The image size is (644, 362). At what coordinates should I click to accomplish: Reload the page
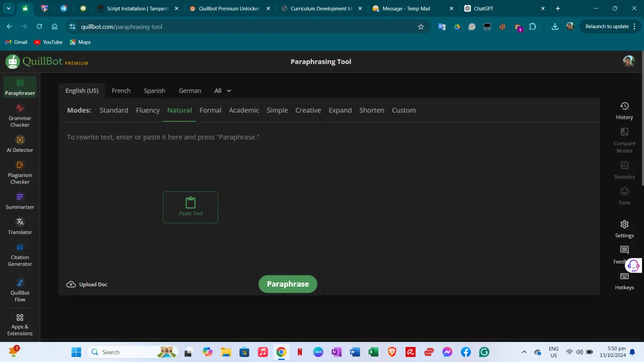point(39,27)
